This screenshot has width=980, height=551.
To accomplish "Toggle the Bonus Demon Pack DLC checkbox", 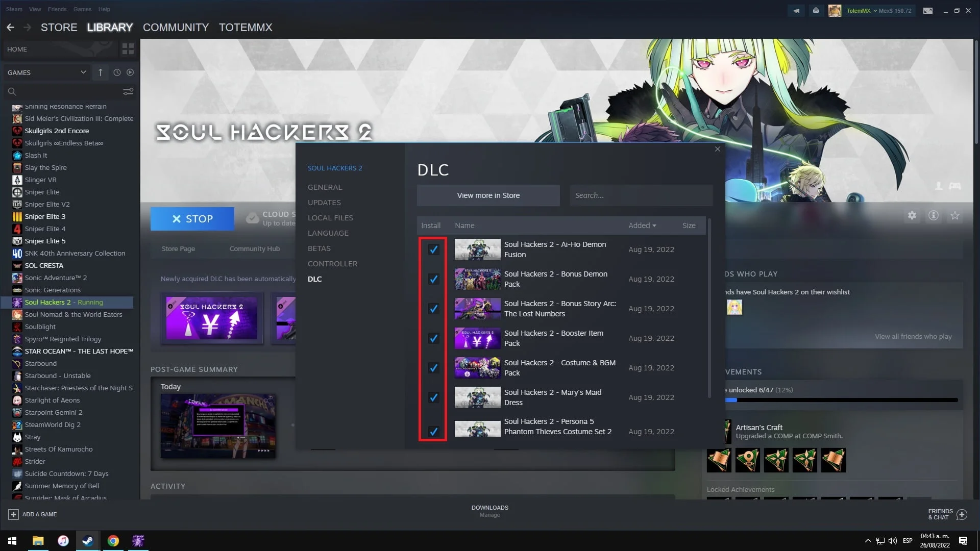I will [x=433, y=279].
